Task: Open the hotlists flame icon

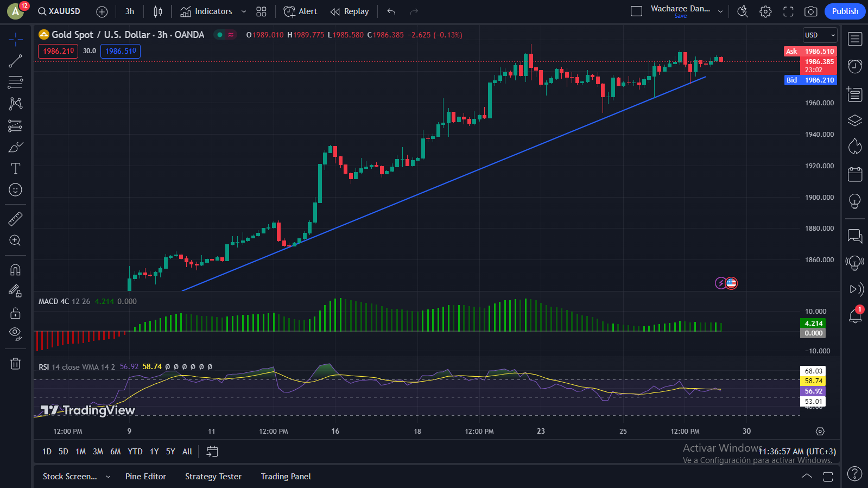Action: pos(855,147)
